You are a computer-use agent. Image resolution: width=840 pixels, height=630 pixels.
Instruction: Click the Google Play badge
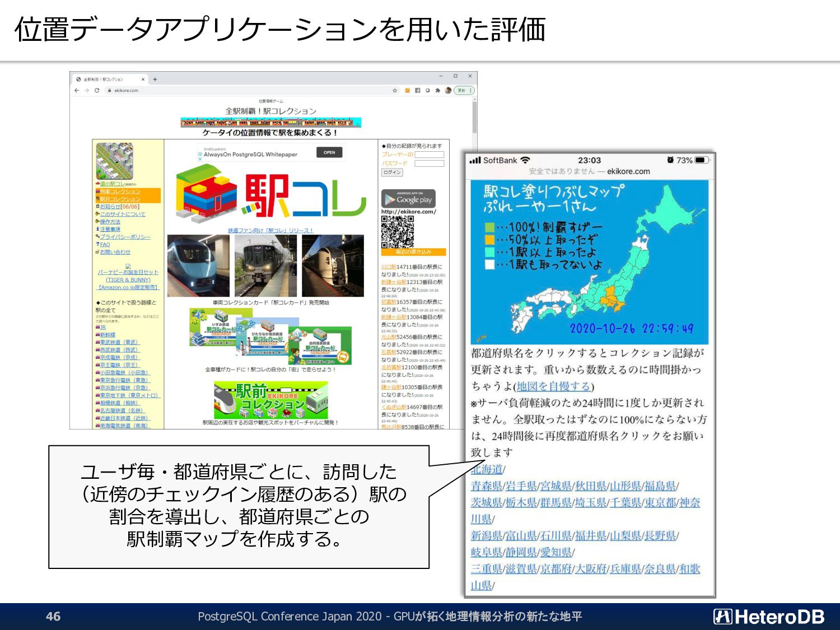408,198
